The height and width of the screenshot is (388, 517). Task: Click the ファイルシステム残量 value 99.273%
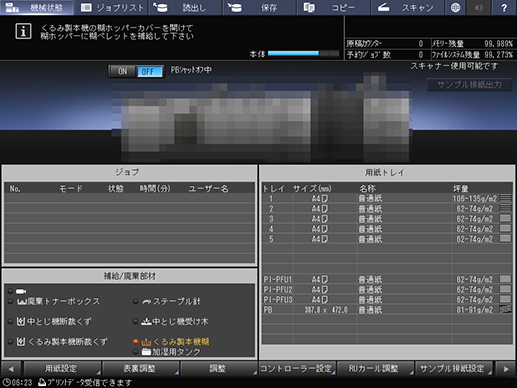498,55
